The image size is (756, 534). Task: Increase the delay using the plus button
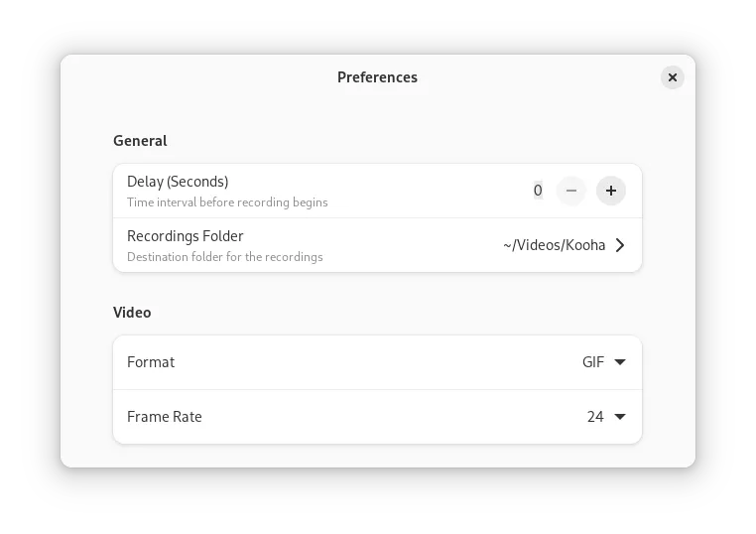(x=611, y=191)
